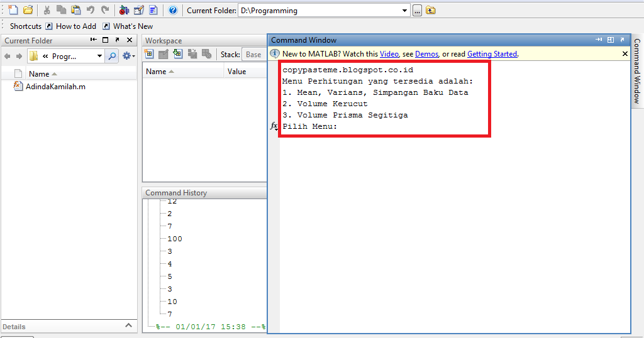Viewport: 644px width, 338px height.
Task: Open MATLAB Help with question mark icon
Action: point(173,10)
